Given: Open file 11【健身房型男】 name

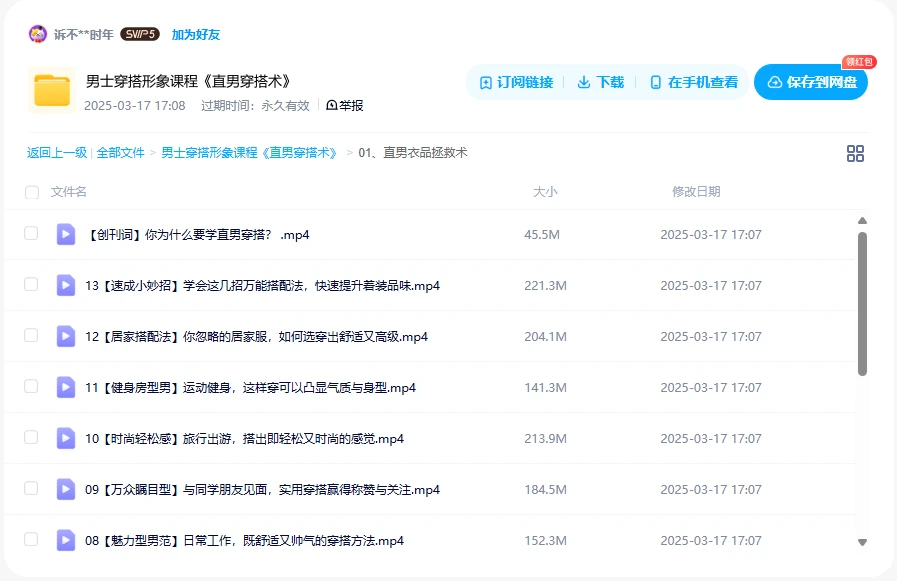Looking at the screenshot, I should tap(251, 387).
